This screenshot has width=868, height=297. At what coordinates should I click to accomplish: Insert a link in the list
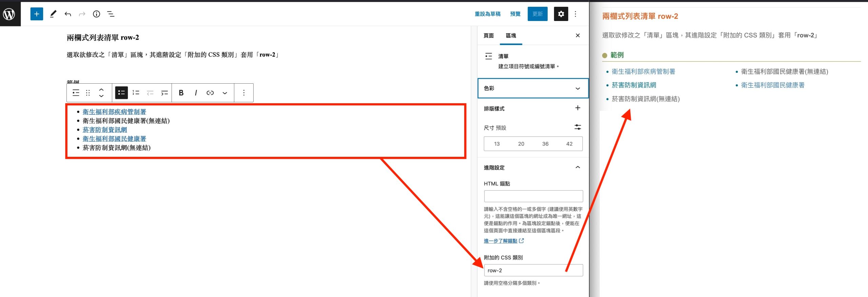point(210,93)
